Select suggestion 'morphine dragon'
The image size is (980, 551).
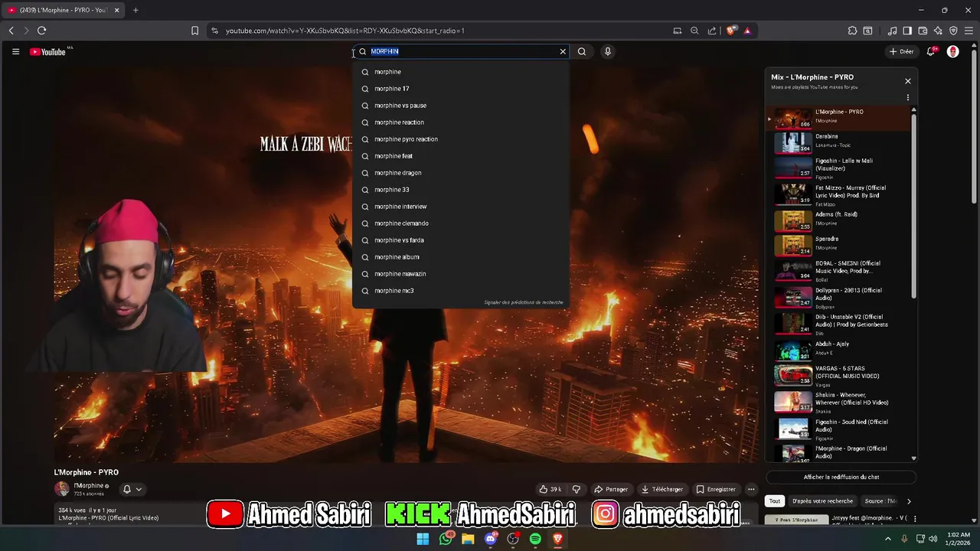[x=460, y=173]
